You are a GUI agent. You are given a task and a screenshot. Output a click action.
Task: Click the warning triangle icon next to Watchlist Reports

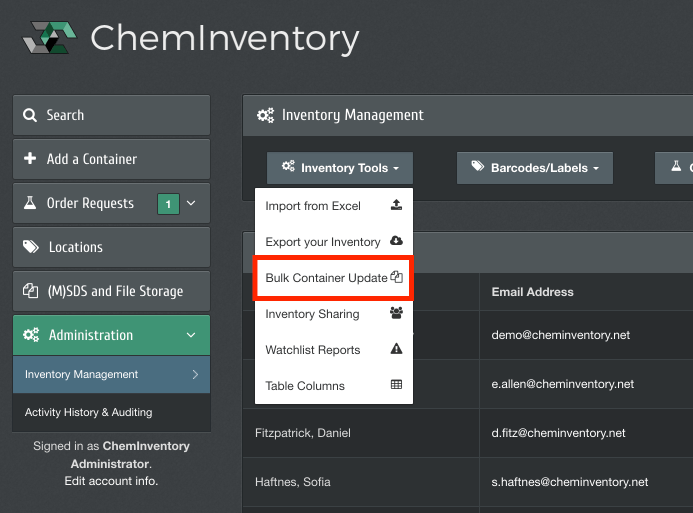point(396,349)
